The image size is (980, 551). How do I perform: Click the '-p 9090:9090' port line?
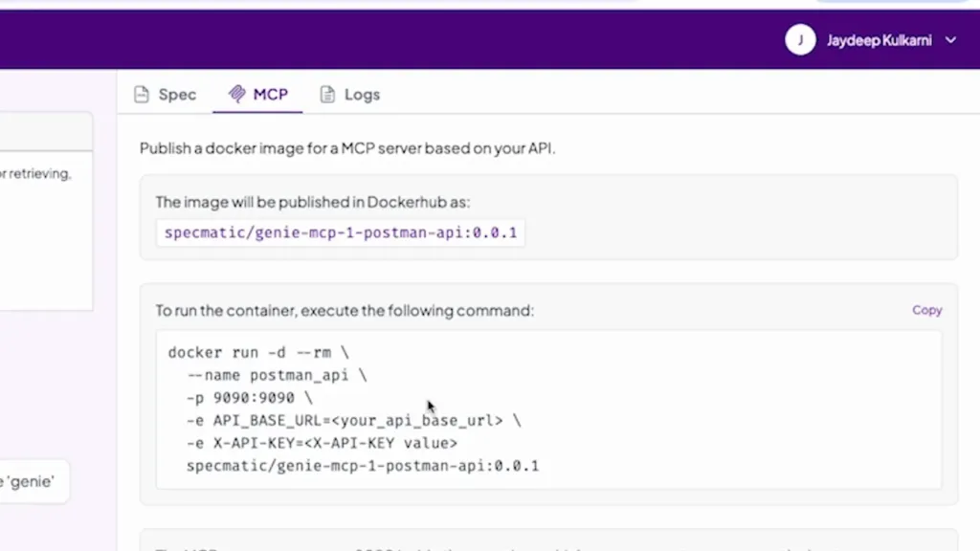tap(250, 398)
